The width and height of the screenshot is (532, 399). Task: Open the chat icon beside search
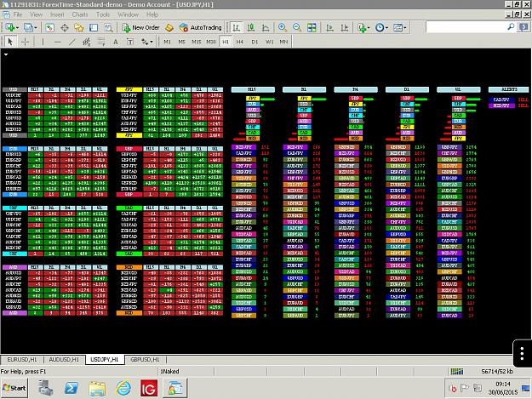(523, 27)
